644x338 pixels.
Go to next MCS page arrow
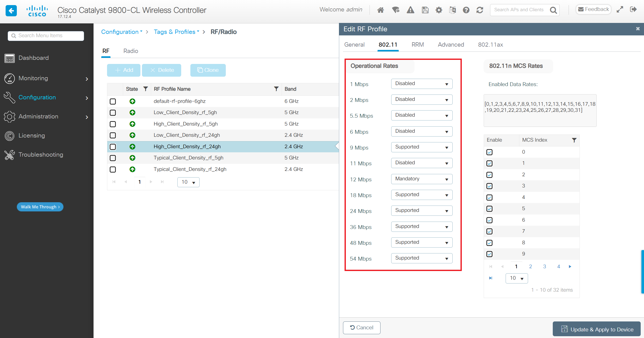click(570, 266)
